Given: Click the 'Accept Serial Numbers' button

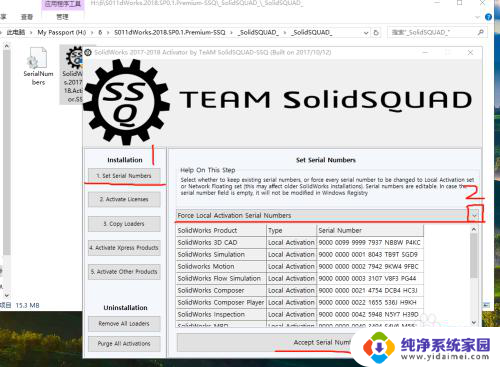Looking at the screenshot, I should click(267, 342).
